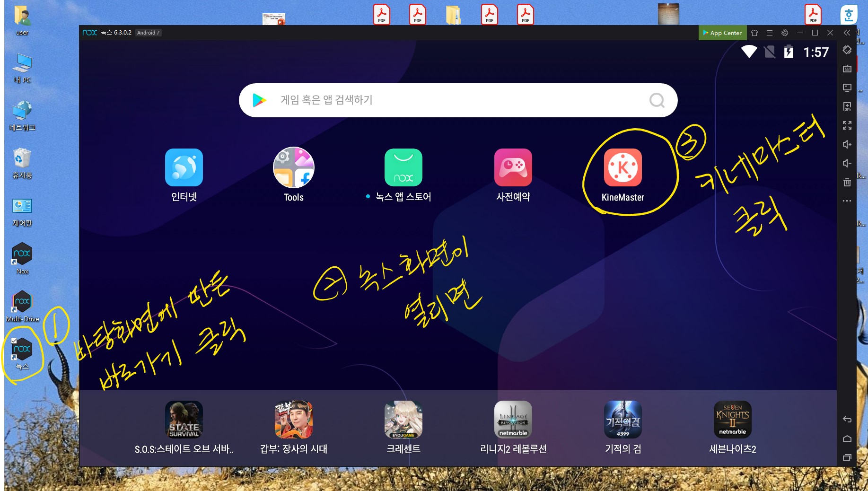Select the Hangul (한) document icon on desktop
This screenshot has width=868, height=491.
(849, 15)
